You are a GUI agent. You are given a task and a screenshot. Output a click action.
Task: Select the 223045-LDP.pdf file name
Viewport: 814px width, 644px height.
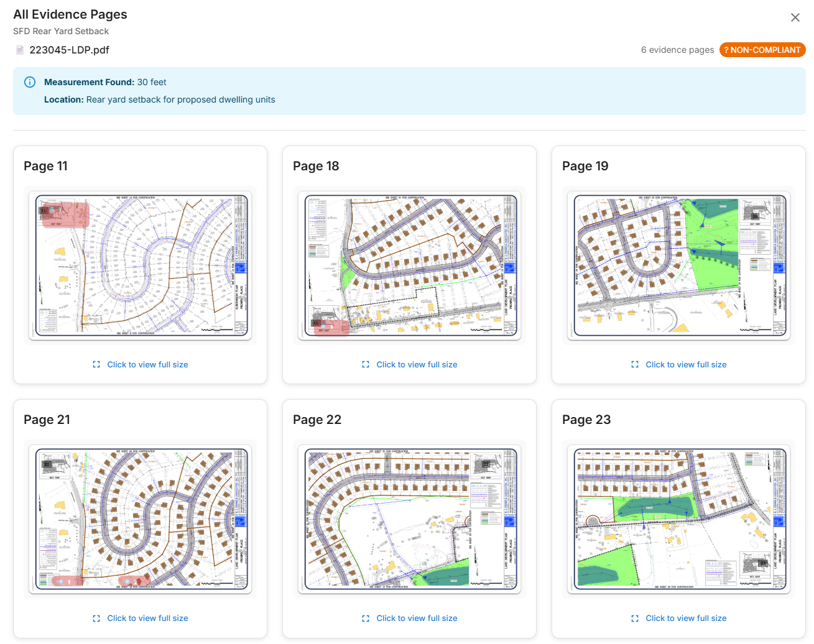(x=69, y=50)
